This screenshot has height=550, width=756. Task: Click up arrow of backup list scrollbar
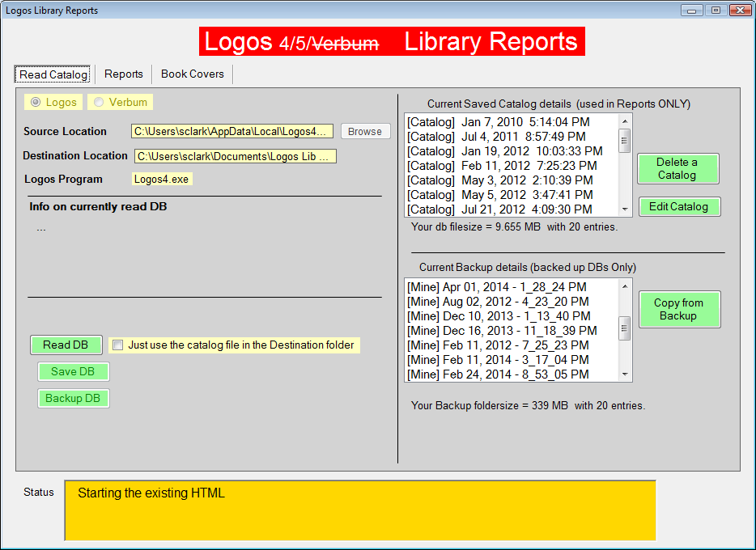(x=625, y=286)
